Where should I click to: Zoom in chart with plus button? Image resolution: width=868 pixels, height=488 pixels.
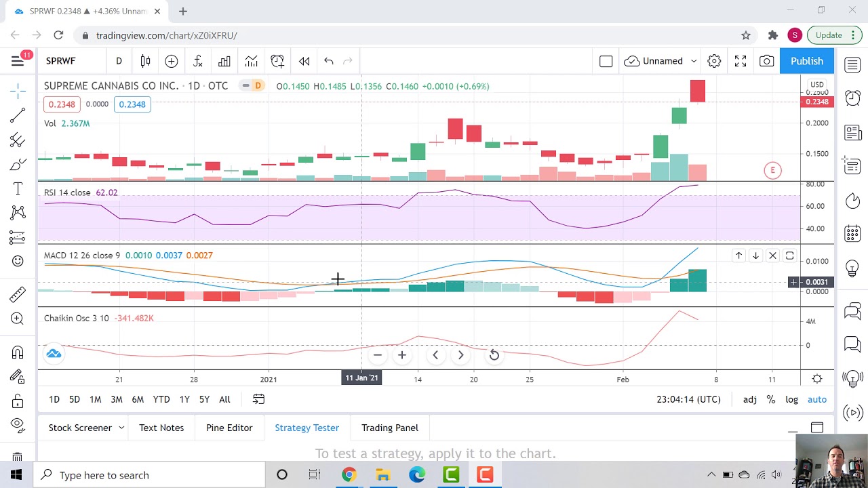[402, 355]
